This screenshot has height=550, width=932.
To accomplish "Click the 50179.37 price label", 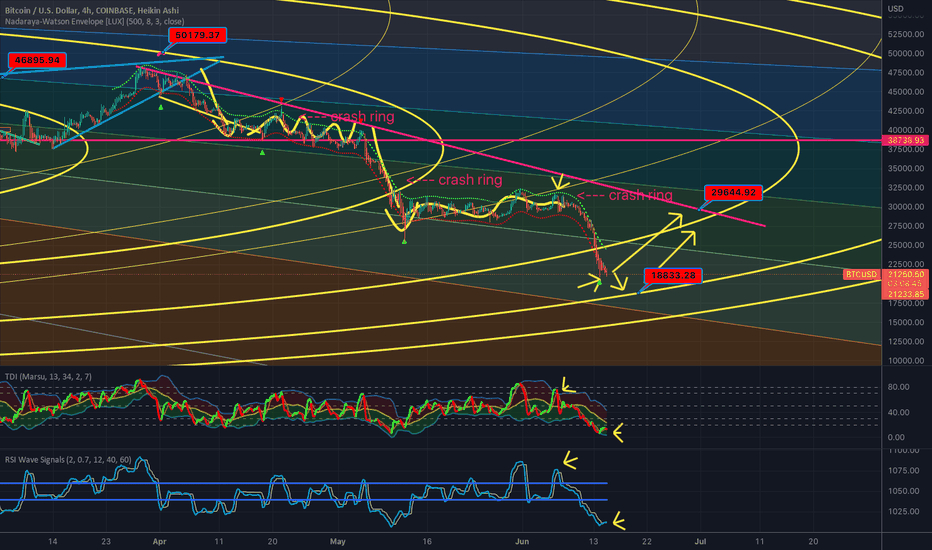I will point(197,35).
